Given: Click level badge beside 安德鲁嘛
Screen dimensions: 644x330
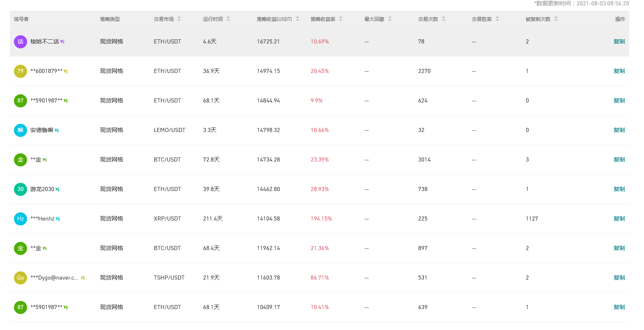Looking at the screenshot, I should 57,130.
